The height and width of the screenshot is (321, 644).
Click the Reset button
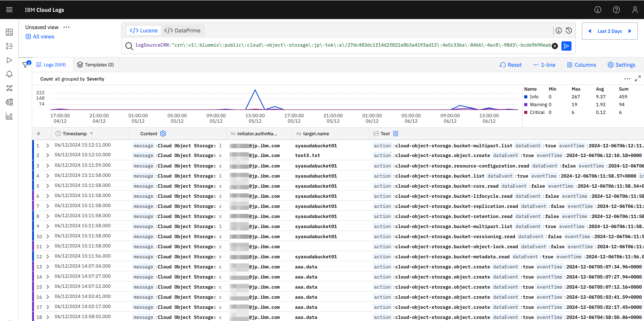pyautogui.click(x=510, y=65)
